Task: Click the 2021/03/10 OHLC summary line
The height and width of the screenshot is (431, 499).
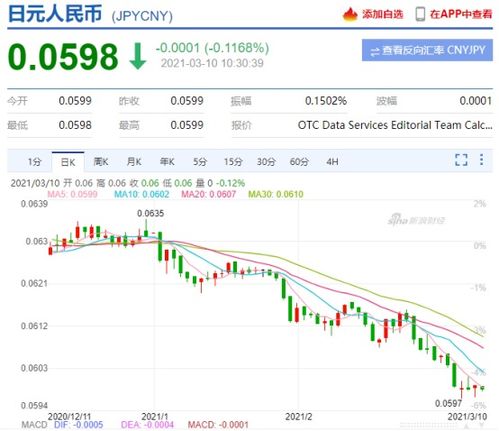Action: pos(128,183)
